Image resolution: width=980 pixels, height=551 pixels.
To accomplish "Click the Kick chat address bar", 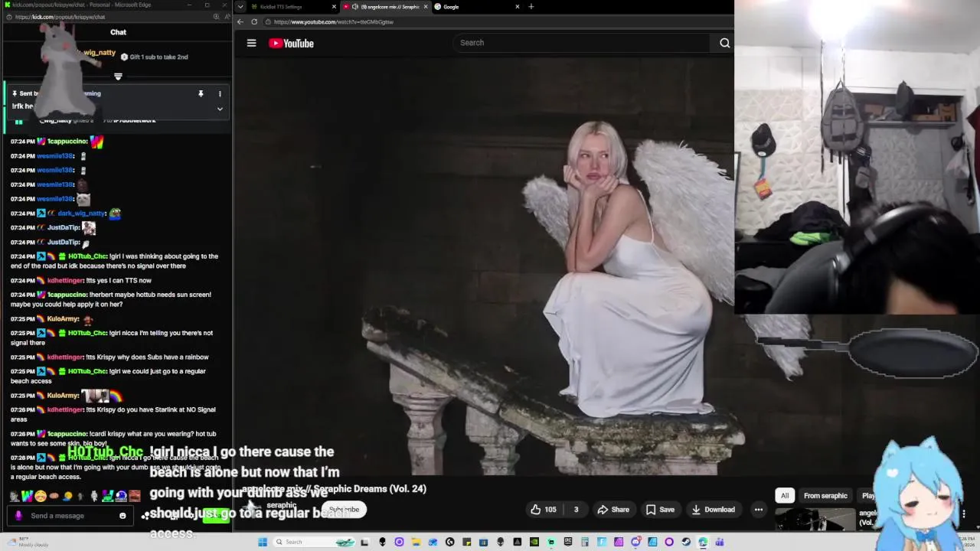I will click(x=107, y=17).
